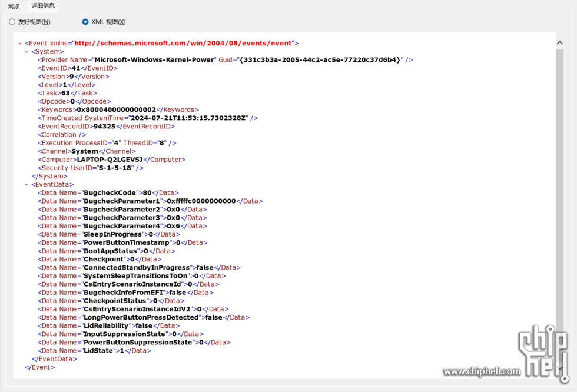This screenshot has width=577, height=392.
Task: Click the BugcheckParameter3 data line
Action: 122,218
